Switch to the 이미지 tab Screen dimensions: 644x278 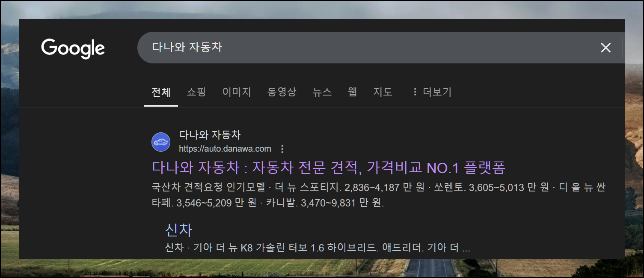[237, 92]
